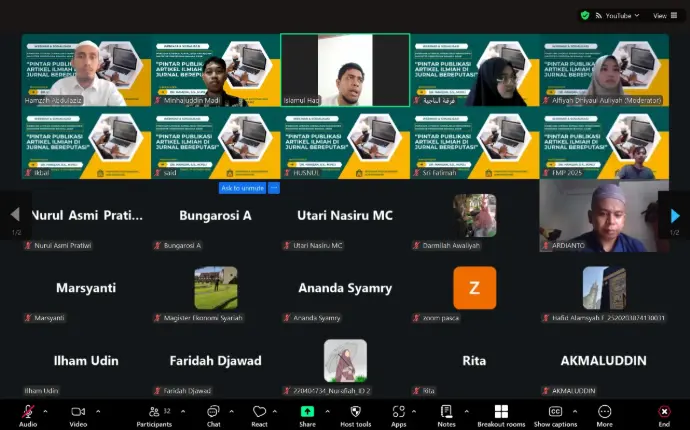
Task: Open Breakout rooms
Action: click(x=500, y=411)
